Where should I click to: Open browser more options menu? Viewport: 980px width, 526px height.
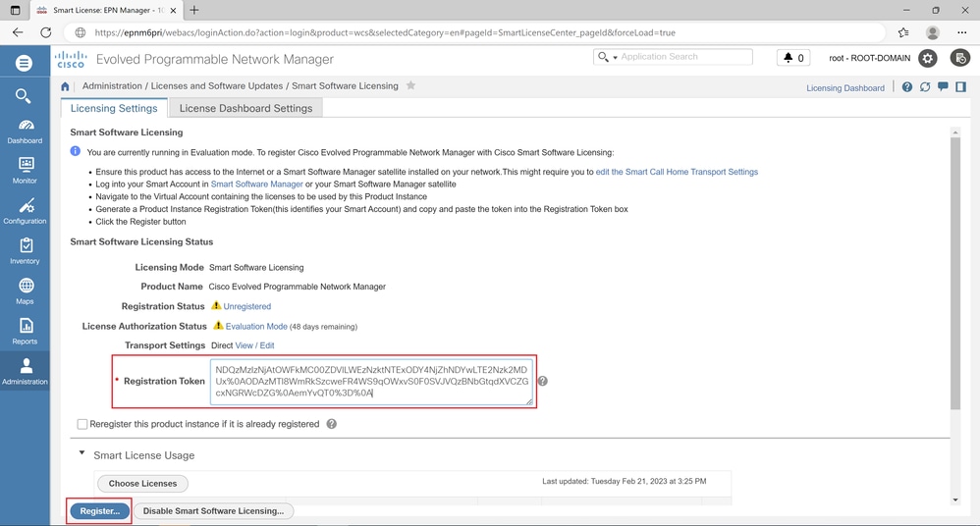[962, 32]
